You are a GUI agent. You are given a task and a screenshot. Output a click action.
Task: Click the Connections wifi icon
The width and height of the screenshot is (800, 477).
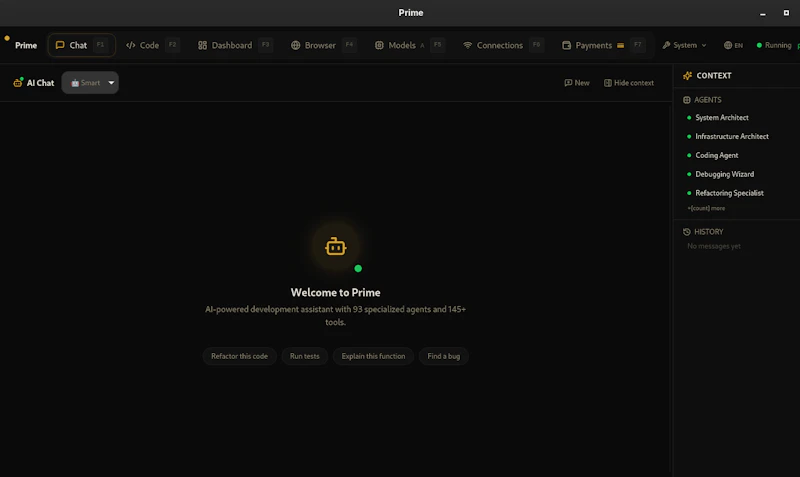click(x=467, y=45)
